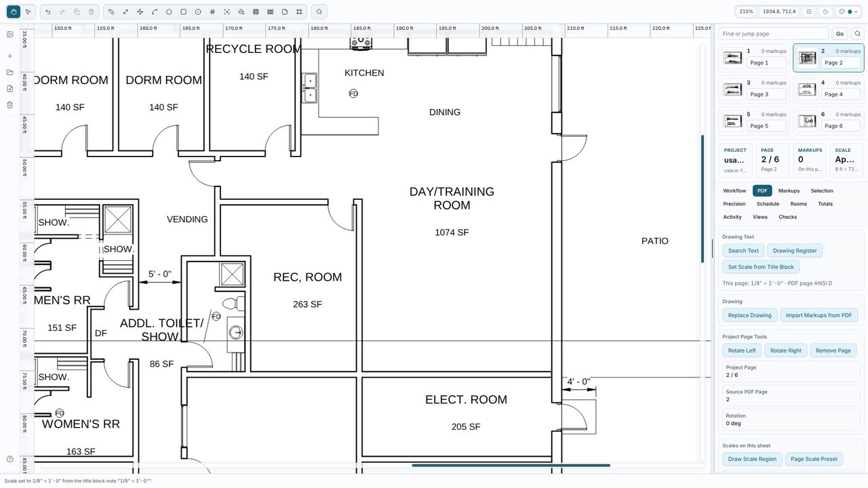This screenshot has width=868, height=488.
Task: Open the search magnifier in top toolbar
Action: click(x=319, y=12)
